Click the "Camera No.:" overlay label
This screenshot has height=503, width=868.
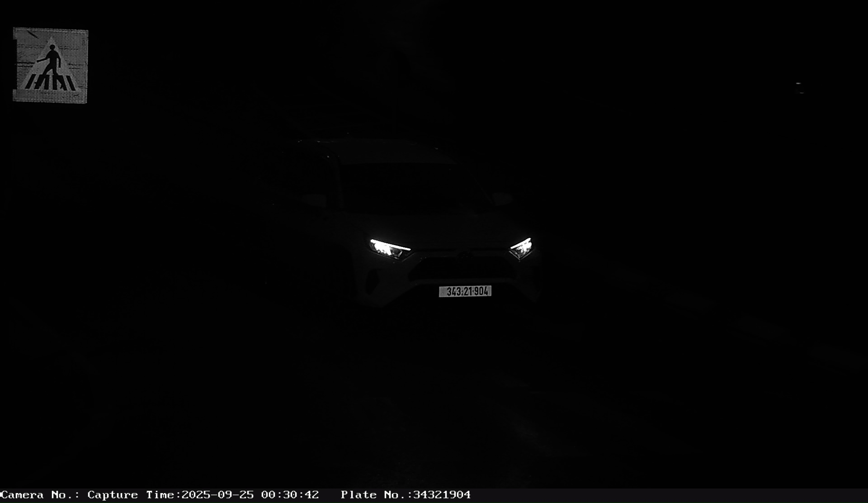(40, 495)
